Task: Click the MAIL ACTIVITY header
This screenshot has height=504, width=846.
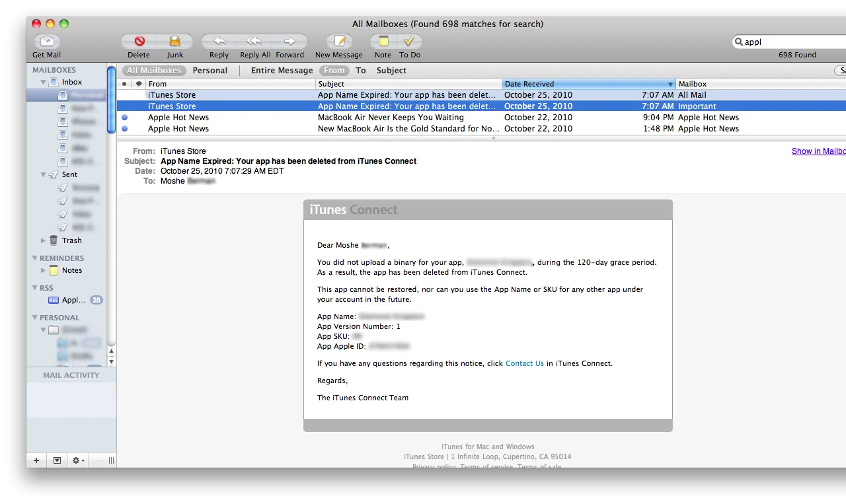Action: coord(71,375)
